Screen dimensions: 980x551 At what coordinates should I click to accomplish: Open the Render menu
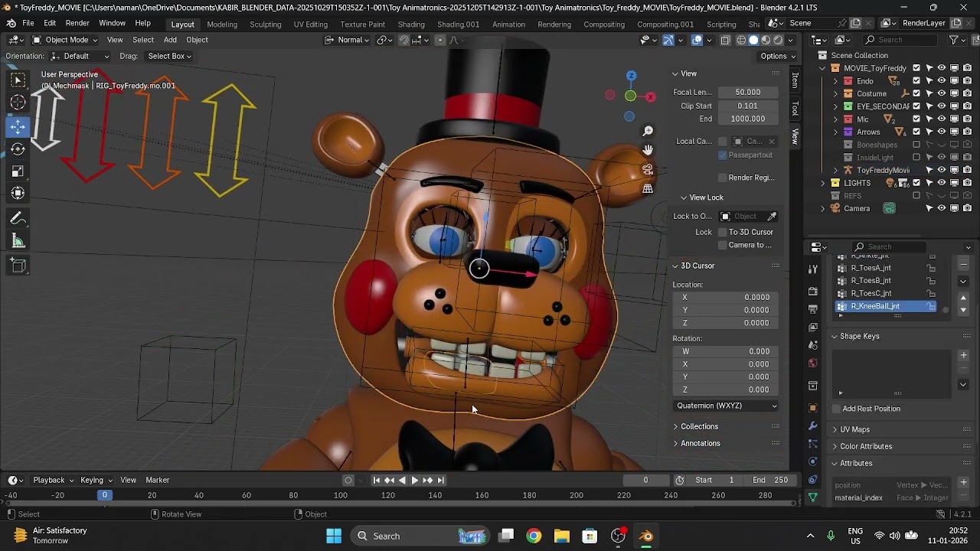point(77,24)
